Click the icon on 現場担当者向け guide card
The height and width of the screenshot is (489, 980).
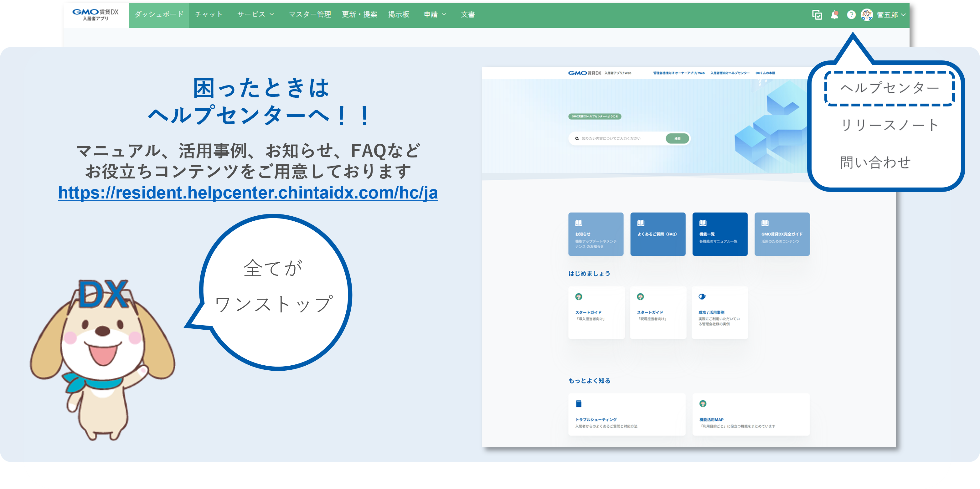(640, 296)
